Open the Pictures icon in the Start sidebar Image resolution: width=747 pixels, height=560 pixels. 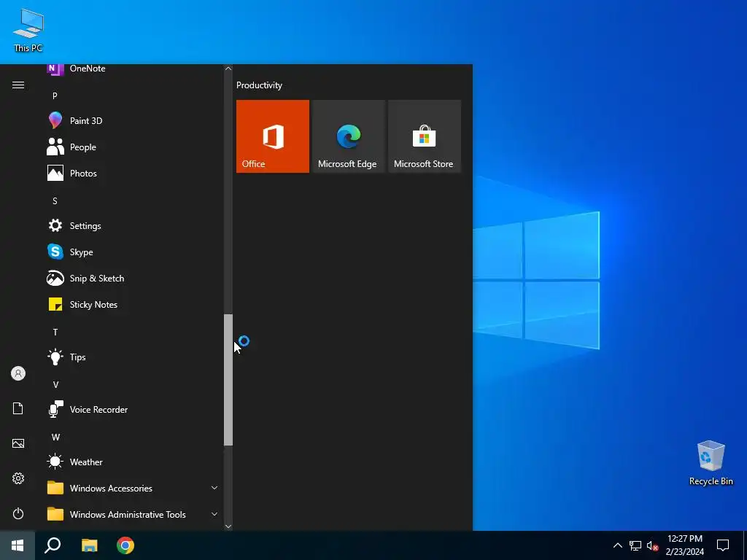[18, 443]
